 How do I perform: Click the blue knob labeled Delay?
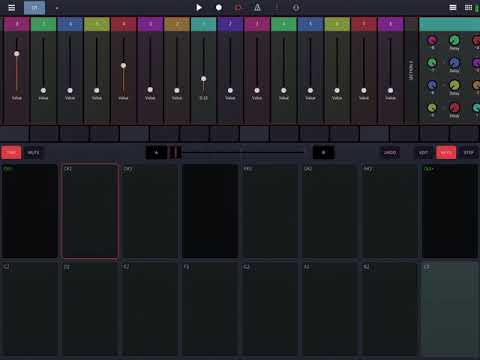454,63
